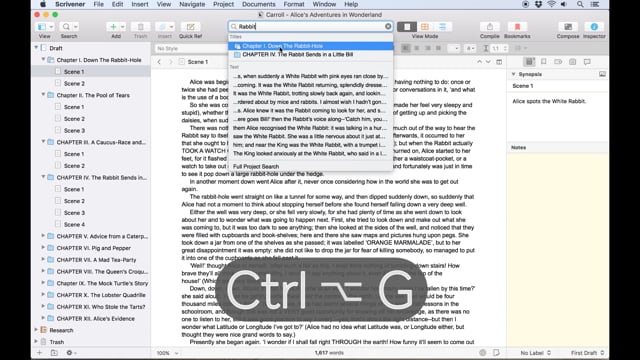640x360 pixels.
Task: Expand CHAPTER V. Advice from a Caterpillar
Action: tap(43, 236)
